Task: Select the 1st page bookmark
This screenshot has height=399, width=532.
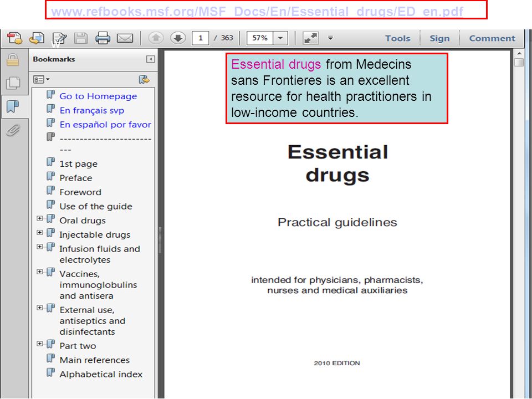Action: coord(78,164)
